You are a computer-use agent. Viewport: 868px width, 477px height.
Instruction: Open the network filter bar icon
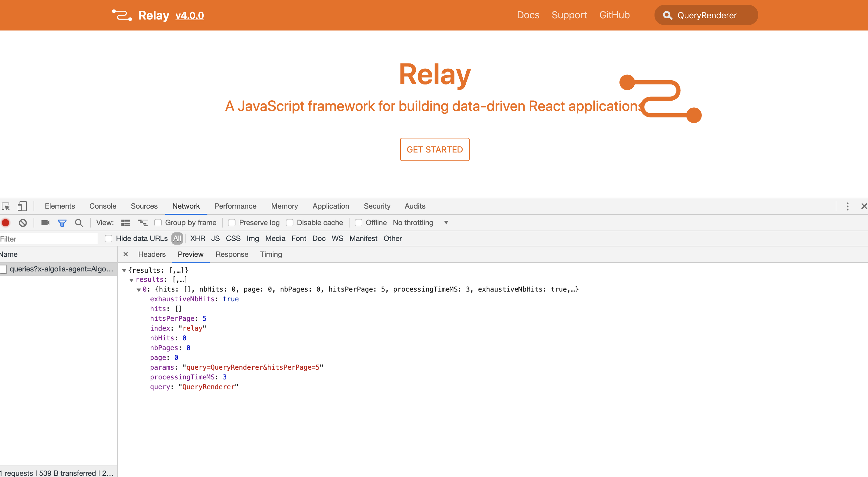[x=62, y=223]
